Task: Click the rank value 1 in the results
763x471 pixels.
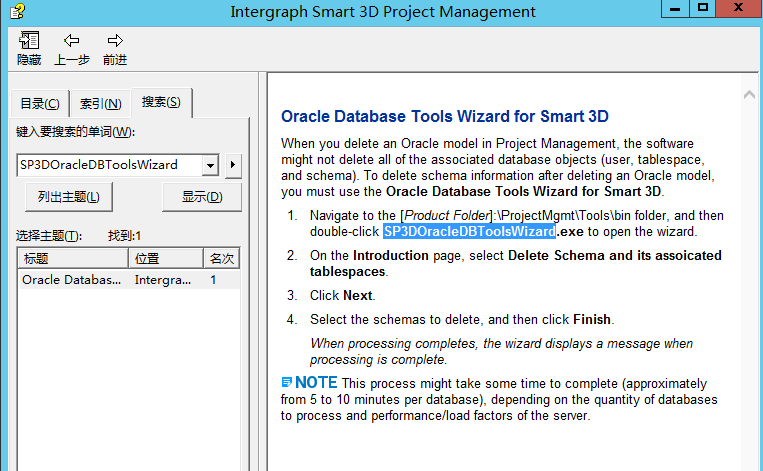Action: tap(213, 280)
